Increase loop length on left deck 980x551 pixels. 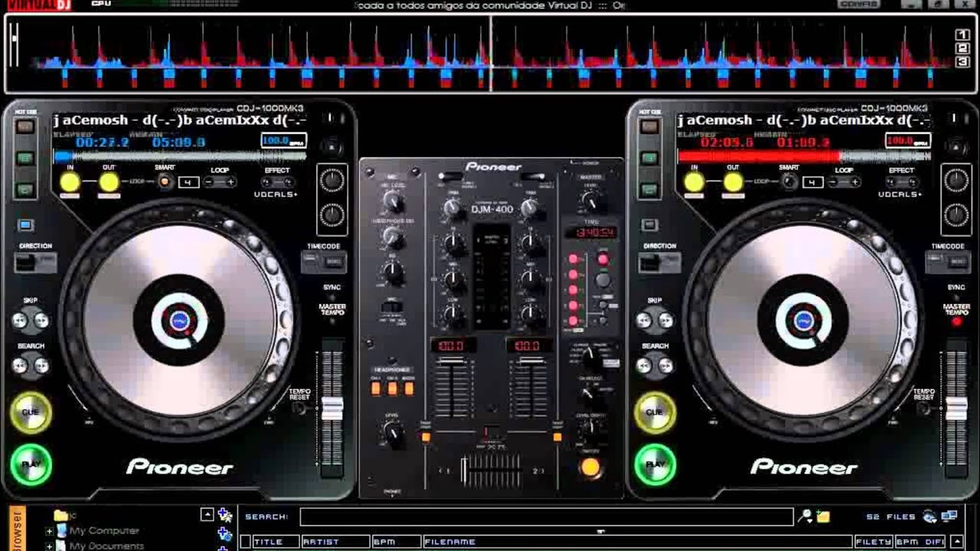pyautogui.click(x=230, y=182)
